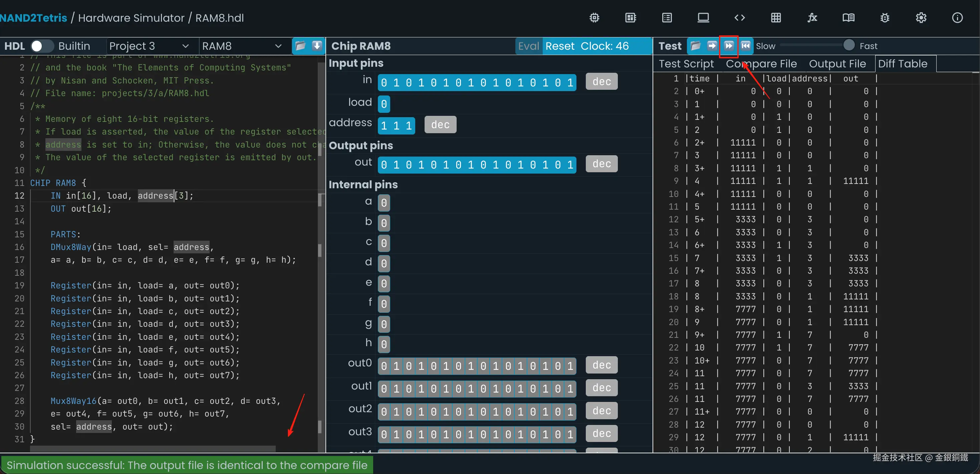Open the chip (Hardware Simulator) icon
Image resolution: width=980 pixels, height=474 pixels.
[594, 17]
